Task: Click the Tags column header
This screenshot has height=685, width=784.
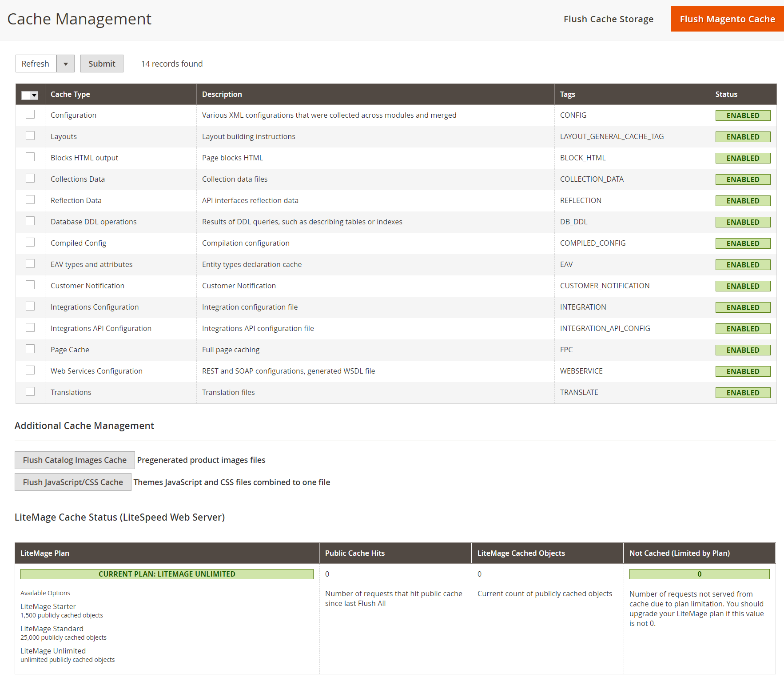Action: [632, 94]
